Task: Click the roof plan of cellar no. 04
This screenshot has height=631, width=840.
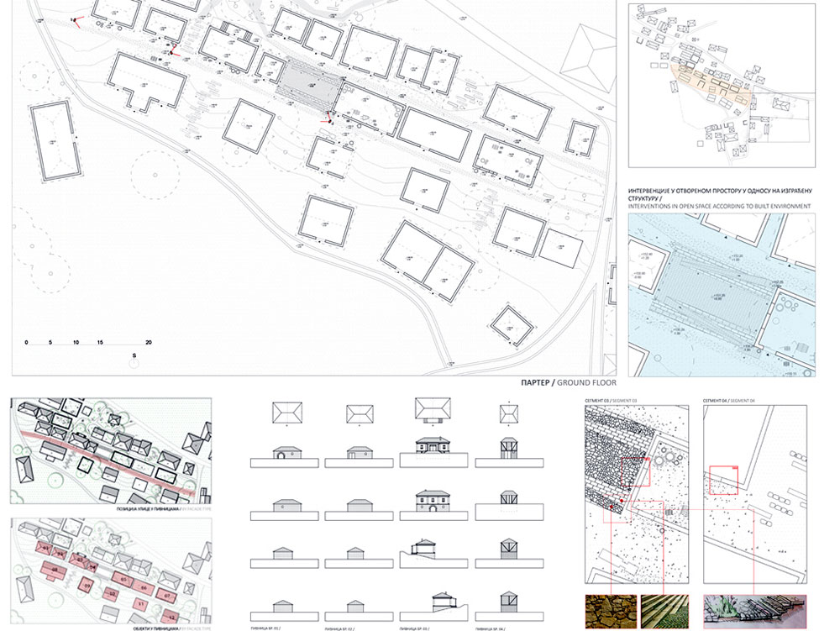Action: 509,413
